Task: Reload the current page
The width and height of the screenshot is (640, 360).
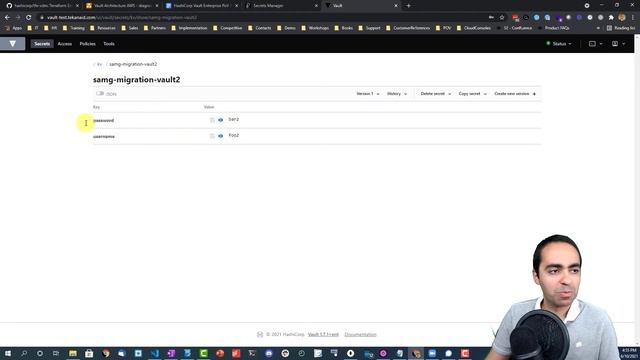Action: pyautogui.click(x=29, y=18)
